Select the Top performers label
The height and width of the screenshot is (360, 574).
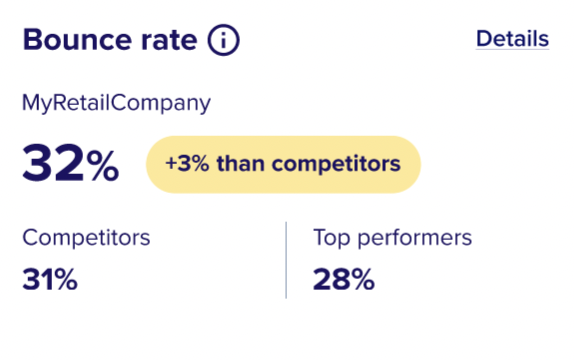pos(392,238)
